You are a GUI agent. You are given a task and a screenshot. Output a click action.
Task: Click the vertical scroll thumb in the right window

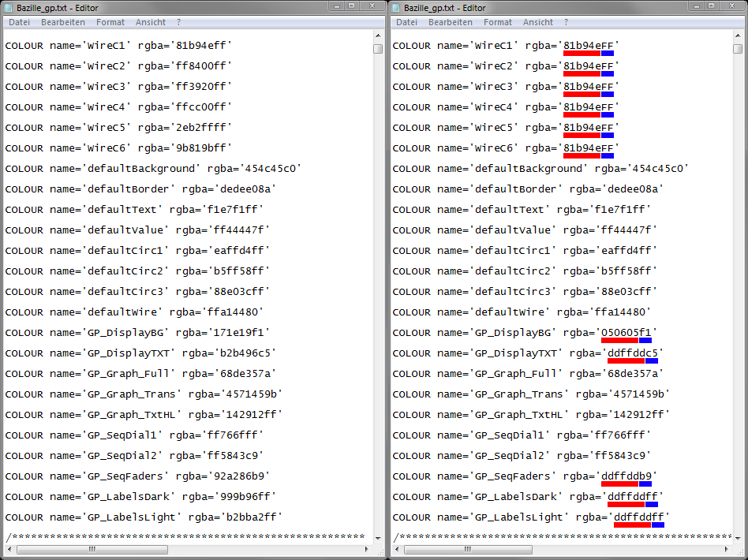(x=738, y=49)
